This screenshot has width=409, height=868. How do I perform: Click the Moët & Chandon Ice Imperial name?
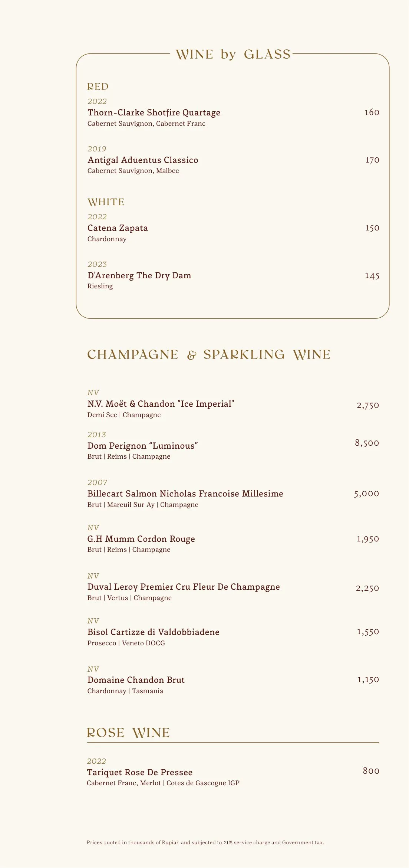point(161,404)
